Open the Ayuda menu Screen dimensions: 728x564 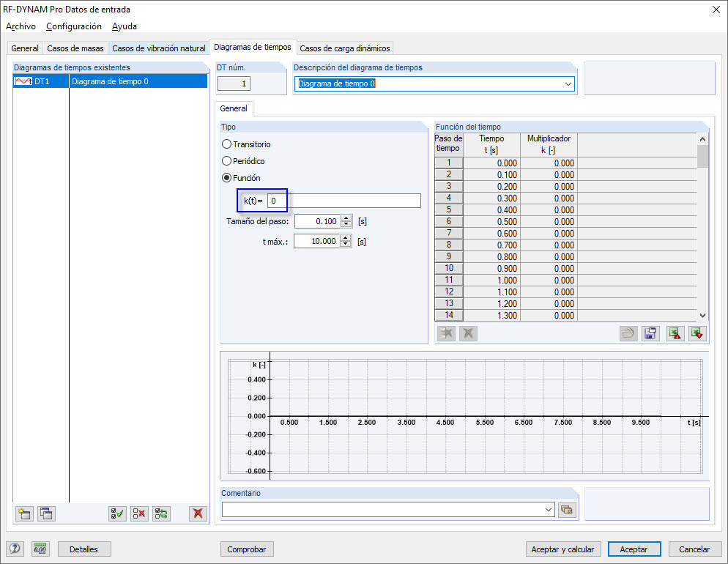[x=125, y=26]
